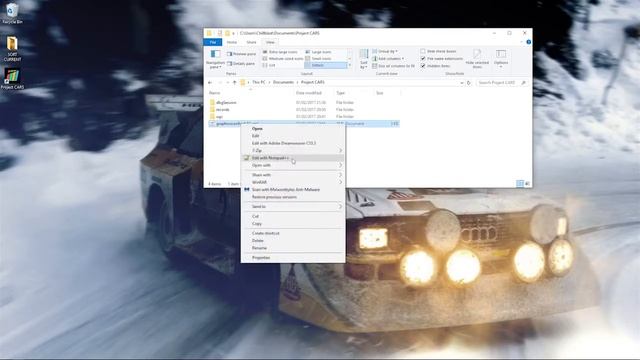Sort by Date modified column header
Viewport: 640px width, 360px height.
pyautogui.click(x=309, y=93)
